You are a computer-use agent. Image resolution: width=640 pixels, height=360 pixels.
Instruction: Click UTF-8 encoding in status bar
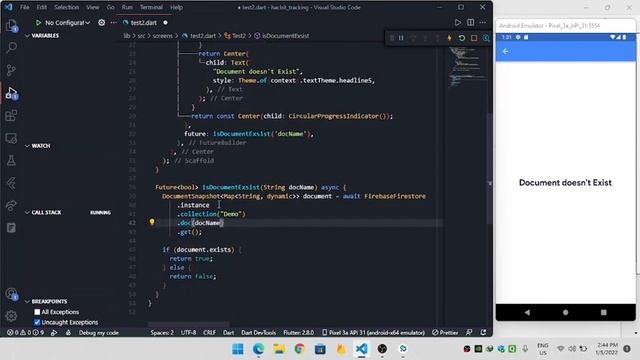(x=188, y=333)
